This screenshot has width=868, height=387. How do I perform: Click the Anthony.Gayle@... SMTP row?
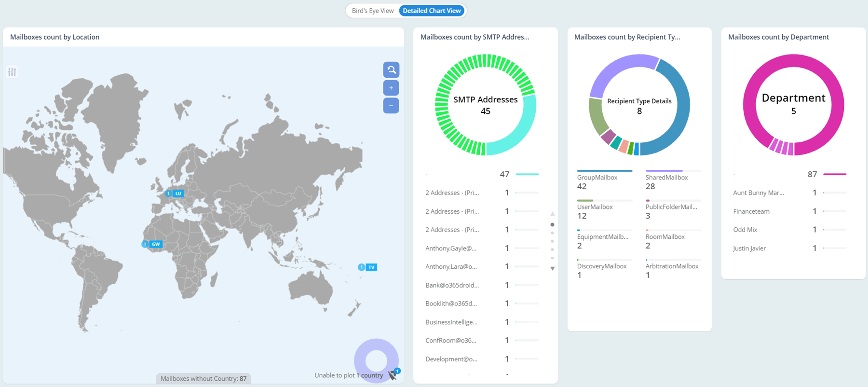[482, 248]
